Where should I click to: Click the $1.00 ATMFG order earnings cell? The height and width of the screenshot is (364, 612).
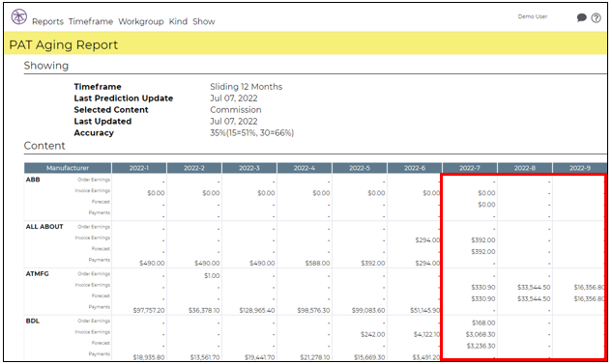click(212, 275)
